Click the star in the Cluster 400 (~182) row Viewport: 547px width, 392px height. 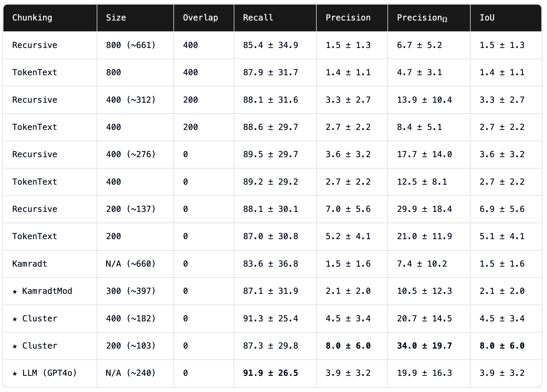[x=15, y=319]
